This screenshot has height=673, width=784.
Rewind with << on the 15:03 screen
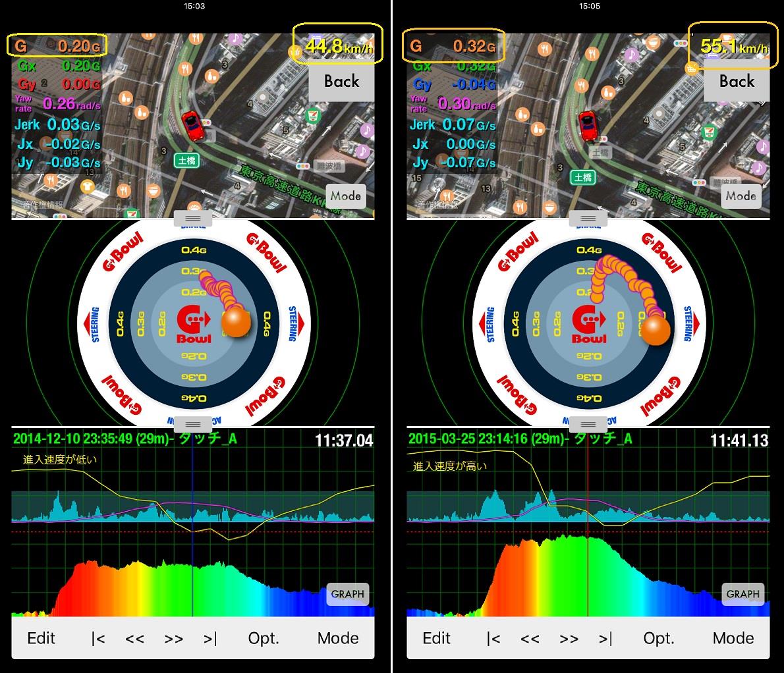(134, 639)
